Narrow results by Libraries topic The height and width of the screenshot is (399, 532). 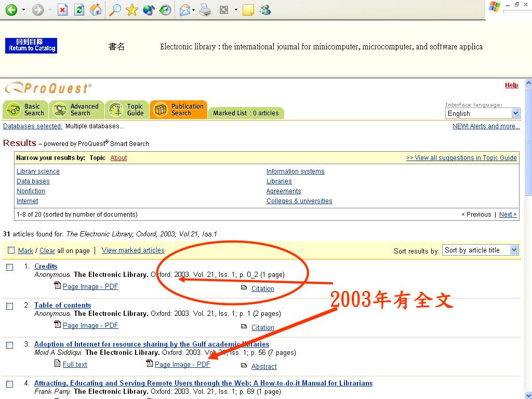pyautogui.click(x=279, y=181)
